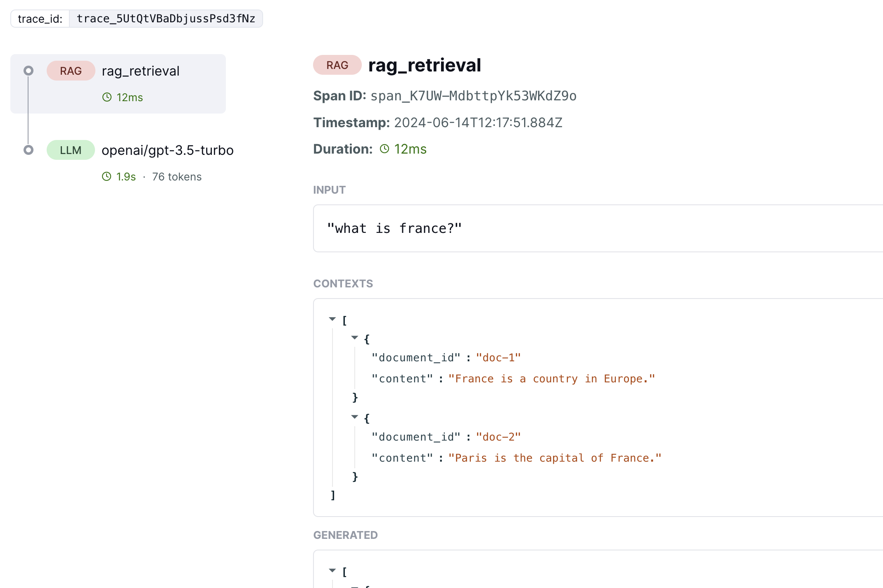The height and width of the screenshot is (588, 883).
Task: Click clock icon next to 1.9s
Action: coord(107,176)
